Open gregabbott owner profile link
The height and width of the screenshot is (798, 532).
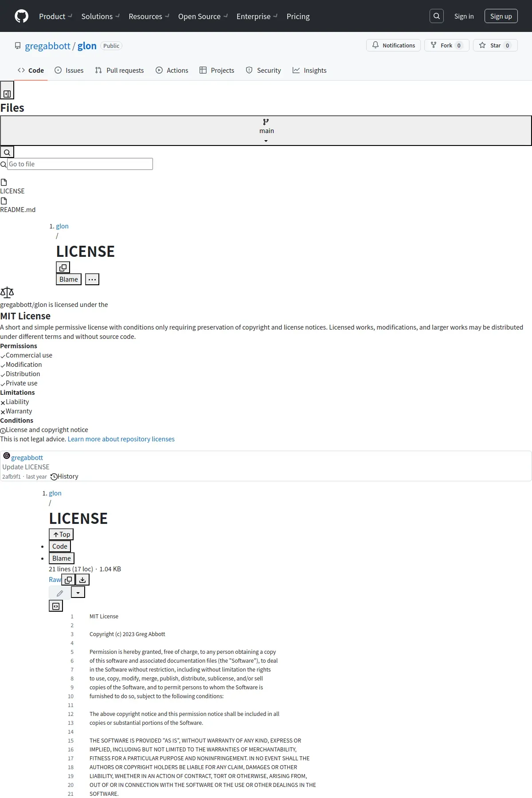click(47, 46)
